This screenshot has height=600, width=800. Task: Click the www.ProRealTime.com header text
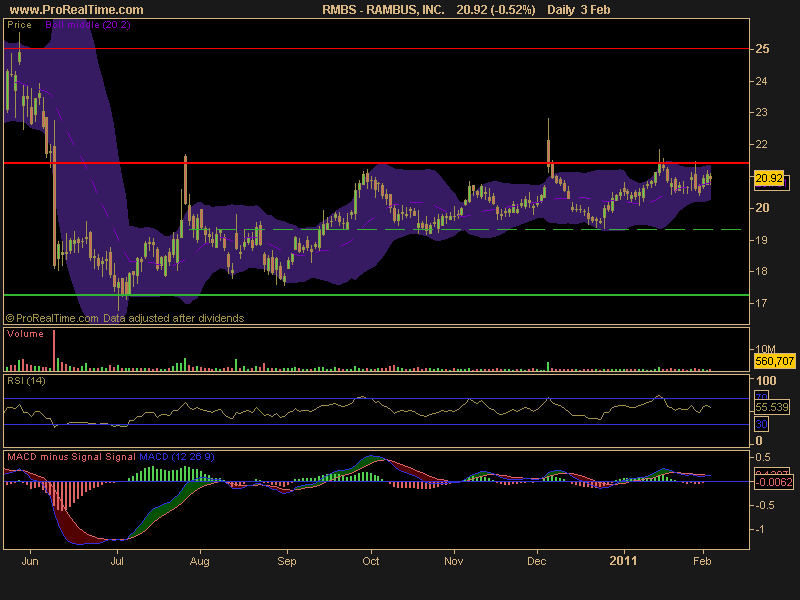coord(77,10)
